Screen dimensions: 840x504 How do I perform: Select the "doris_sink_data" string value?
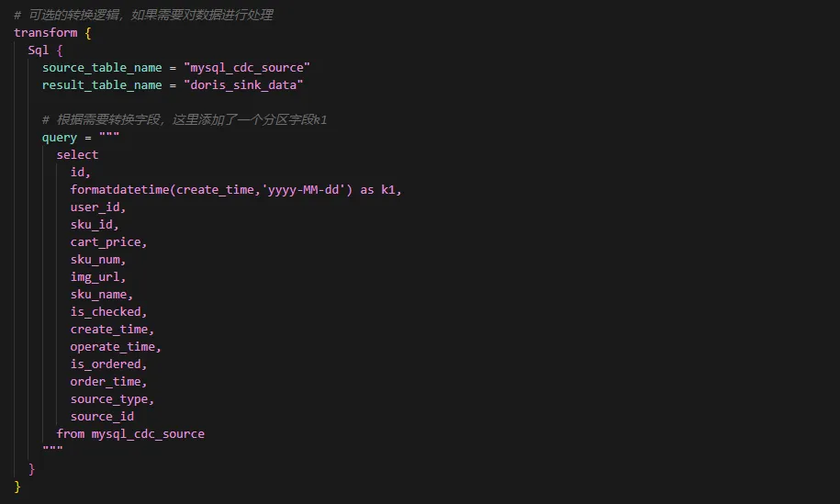pyautogui.click(x=246, y=85)
